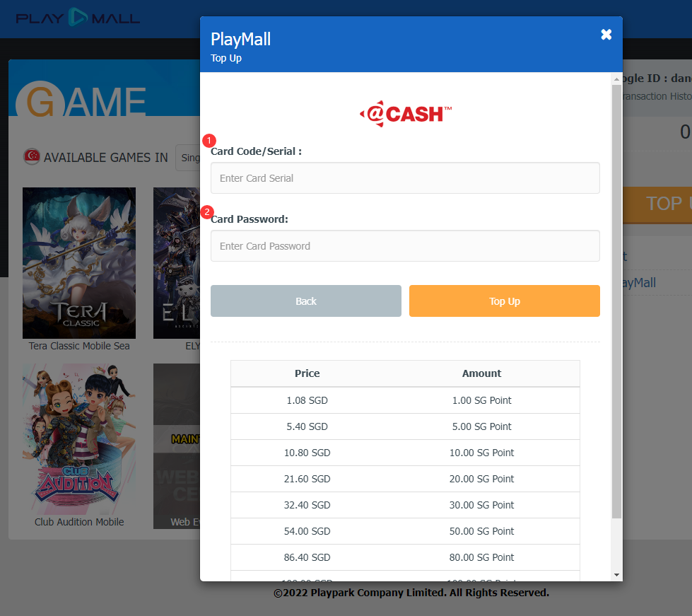
Task: Click the Card Password label
Action: [250, 219]
